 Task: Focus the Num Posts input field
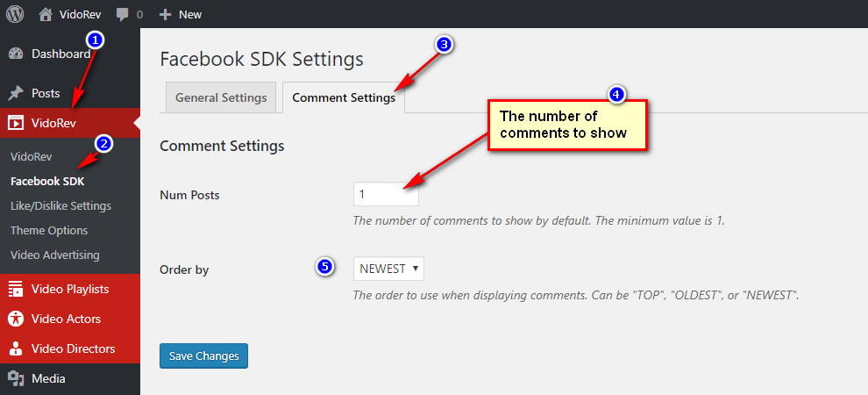386,194
